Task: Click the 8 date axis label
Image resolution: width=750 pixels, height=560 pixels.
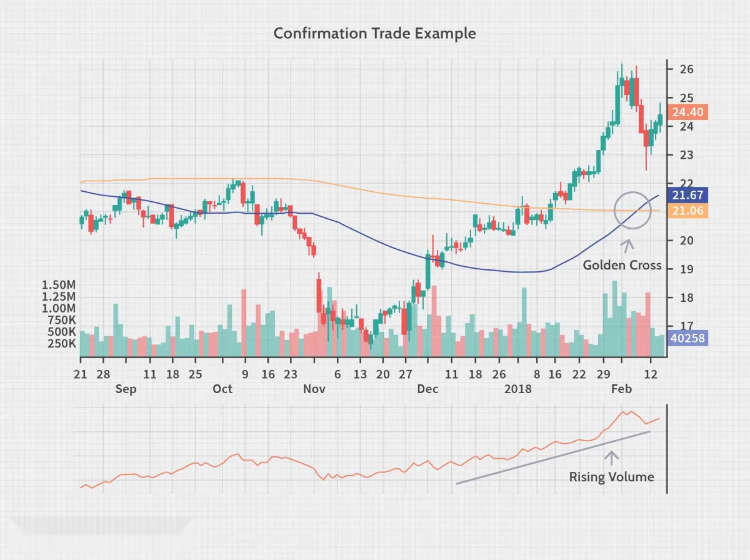Action: tap(536, 374)
